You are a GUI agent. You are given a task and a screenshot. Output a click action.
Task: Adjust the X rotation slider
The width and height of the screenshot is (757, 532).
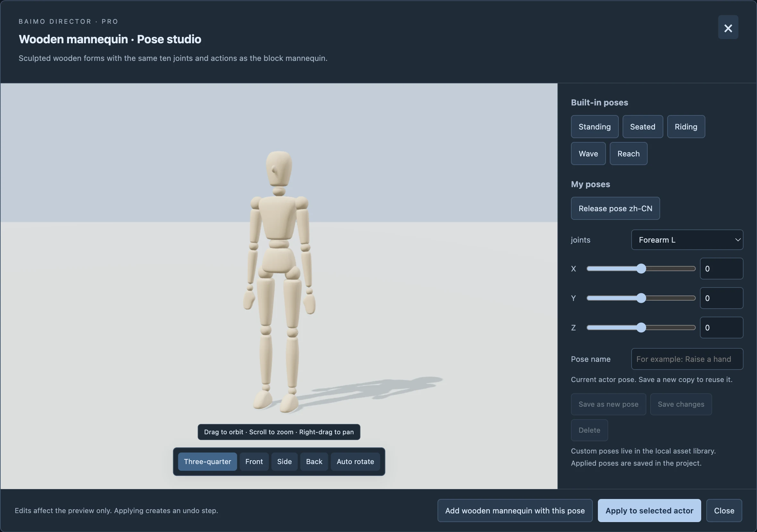coord(641,269)
